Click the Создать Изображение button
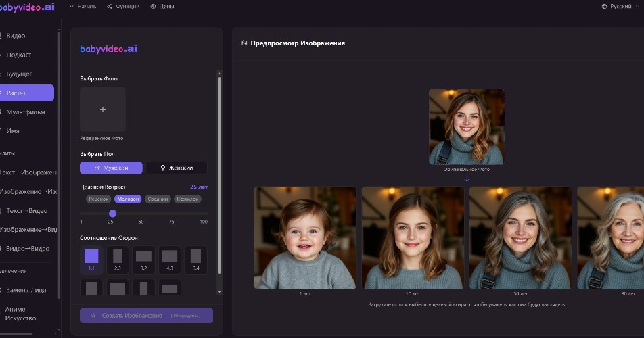This screenshot has width=644, height=338. pyautogui.click(x=146, y=316)
